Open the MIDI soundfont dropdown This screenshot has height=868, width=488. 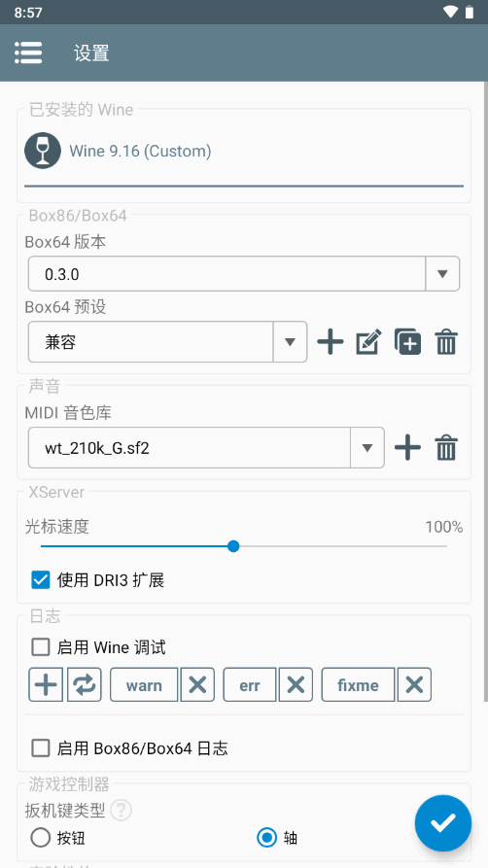pyautogui.click(x=206, y=447)
